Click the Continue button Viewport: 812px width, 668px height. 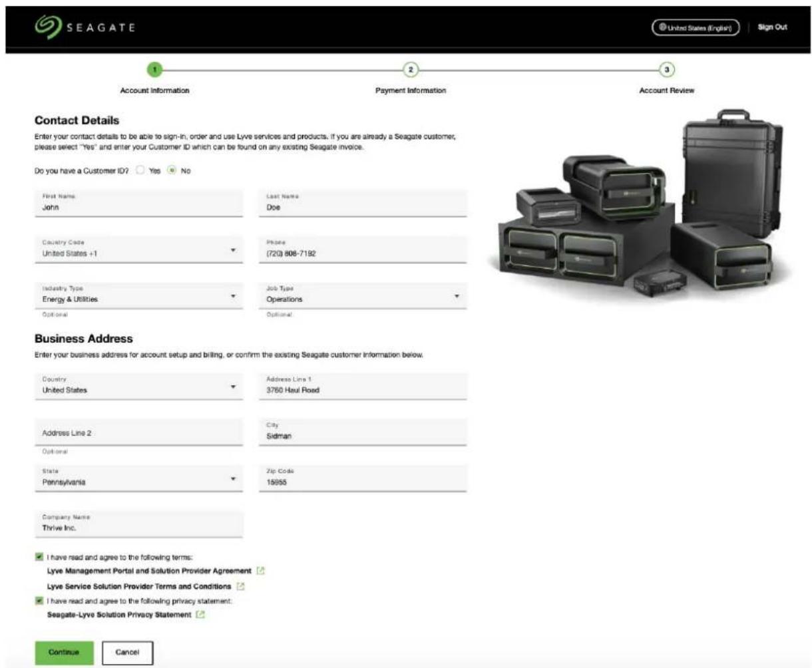pyautogui.click(x=64, y=653)
